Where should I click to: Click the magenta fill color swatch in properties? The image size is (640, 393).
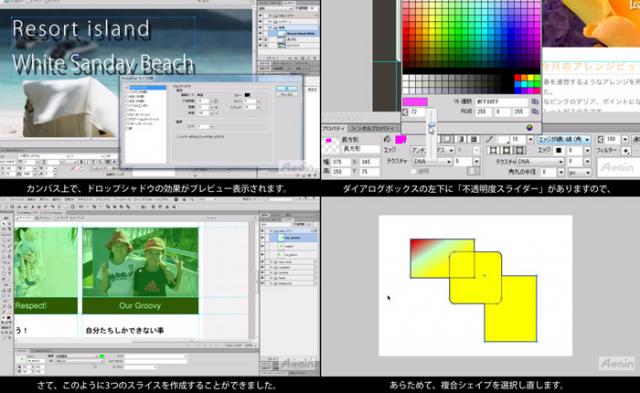400,140
